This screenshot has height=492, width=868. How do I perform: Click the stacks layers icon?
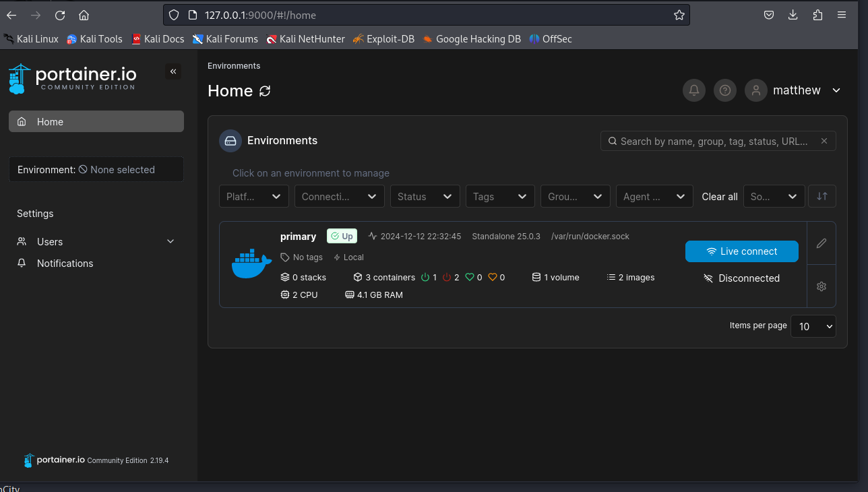click(285, 277)
